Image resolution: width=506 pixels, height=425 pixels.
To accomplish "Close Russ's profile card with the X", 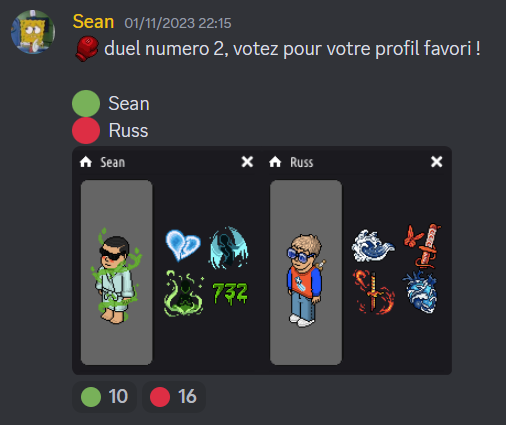I will click(436, 162).
